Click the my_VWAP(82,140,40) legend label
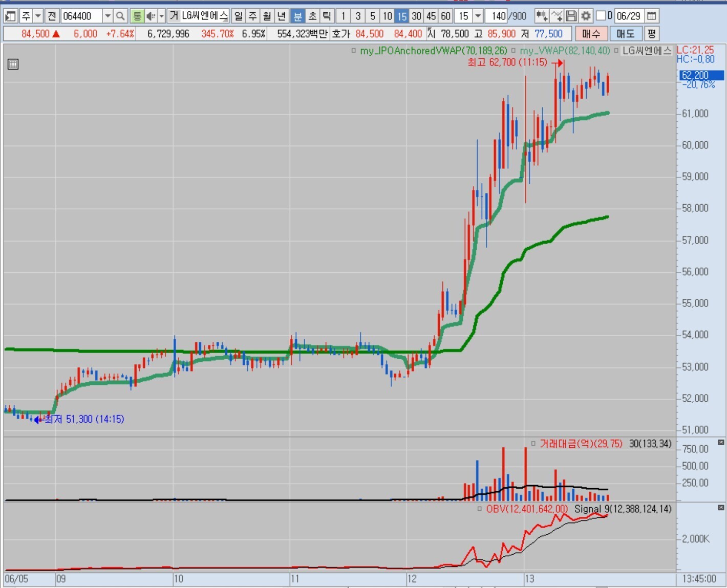Image resolution: width=727 pixels, height=588 pixels. coord(565,51)
